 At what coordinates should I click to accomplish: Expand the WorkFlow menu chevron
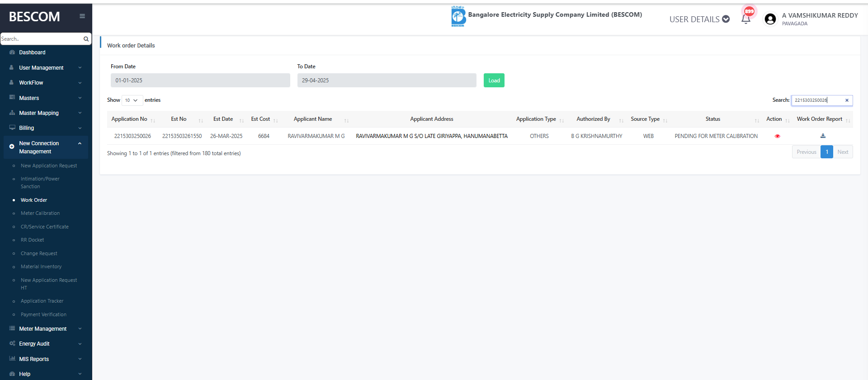click(80, 83)
